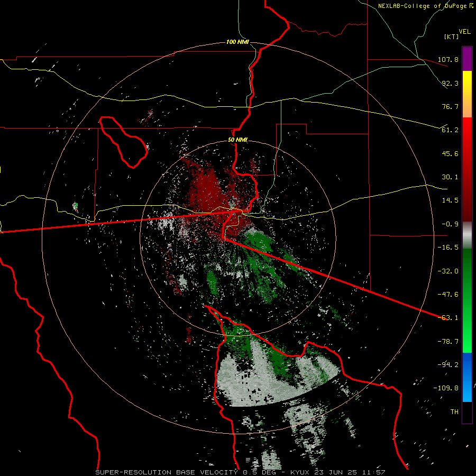Image resolution: width=476 pixels, height=476 pixels.
Task: Click the VEL legend title
Action: pyautogui.click(x=464, y=31)
